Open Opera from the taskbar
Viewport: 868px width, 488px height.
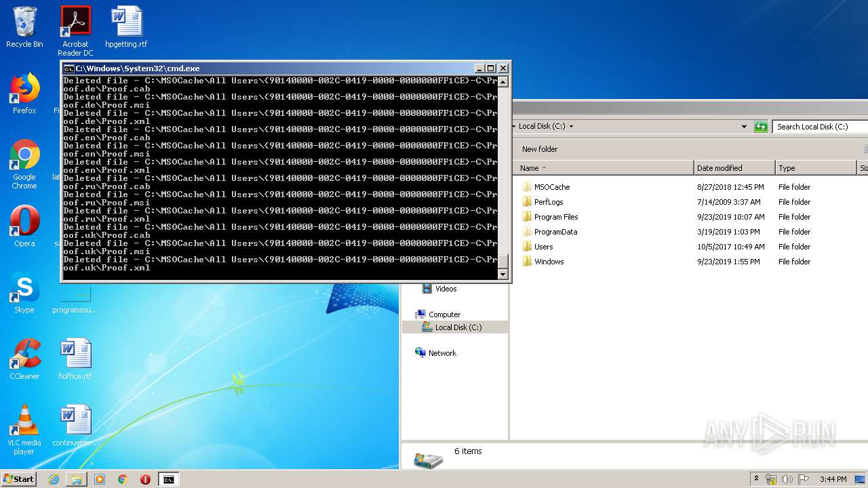pos(145,479)
